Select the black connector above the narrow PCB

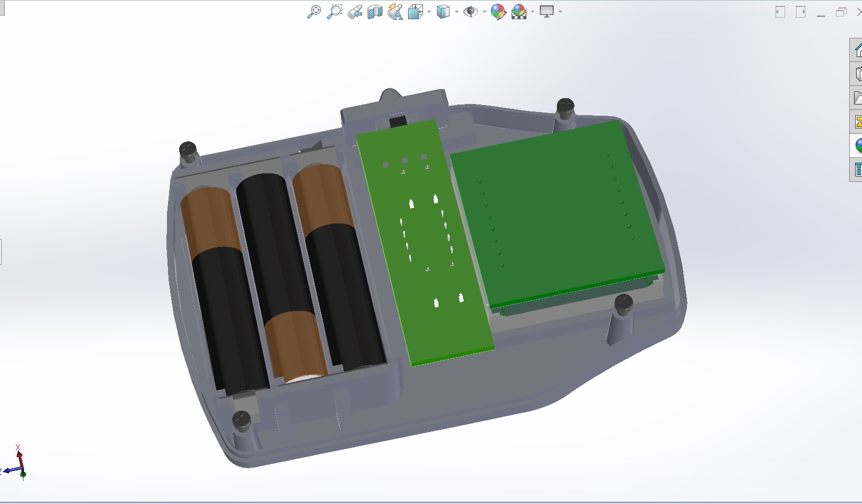(398, 122)
